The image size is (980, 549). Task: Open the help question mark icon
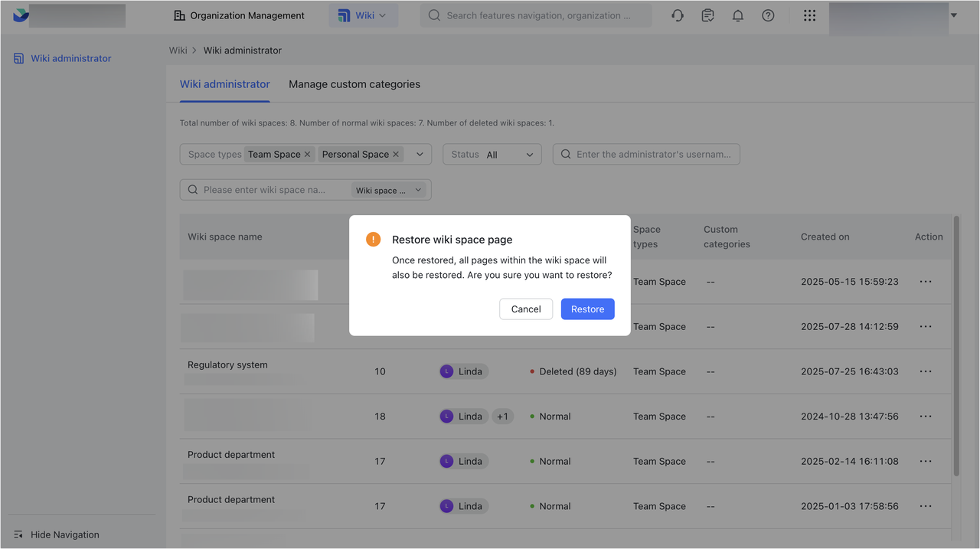[x=768, y=15]
